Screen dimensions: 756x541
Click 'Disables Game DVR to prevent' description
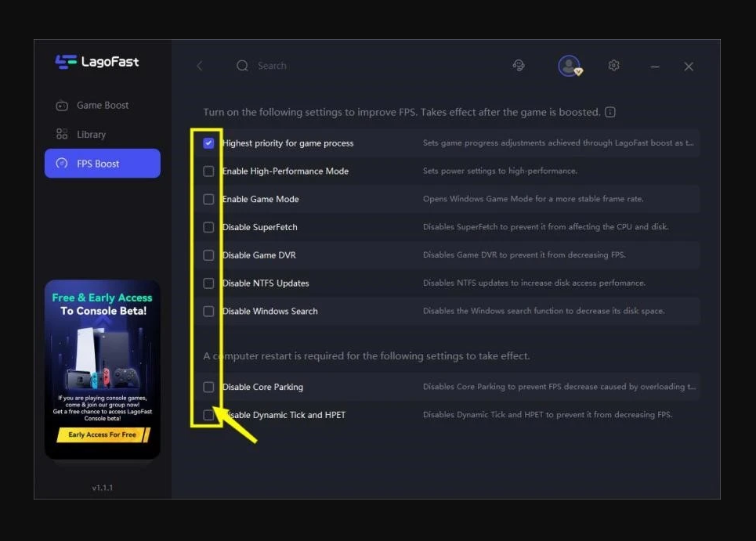pyautogui.click(x=525, y=255)
